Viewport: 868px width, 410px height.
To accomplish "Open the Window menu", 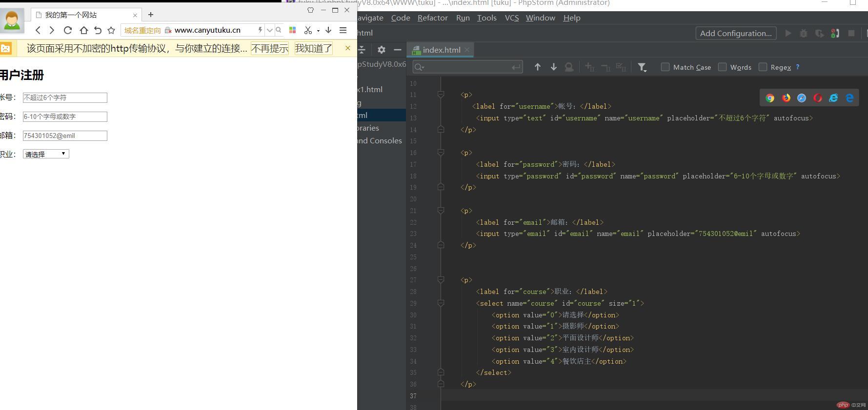I will [540, 18].
